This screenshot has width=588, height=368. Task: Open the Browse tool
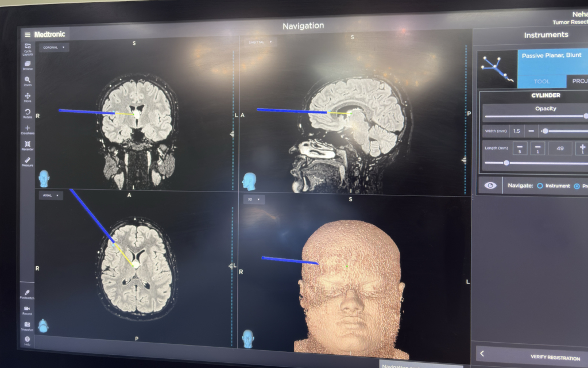click(28, 65)
